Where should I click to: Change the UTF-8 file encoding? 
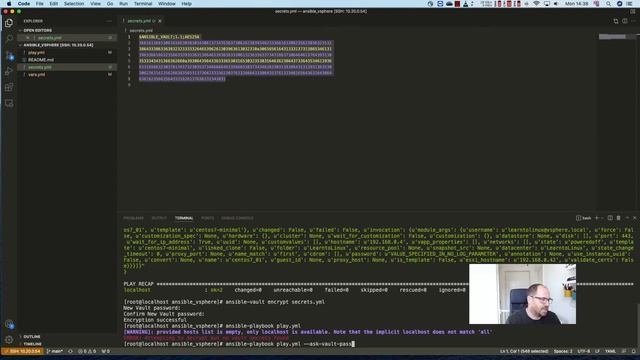(x=584, y=351)
